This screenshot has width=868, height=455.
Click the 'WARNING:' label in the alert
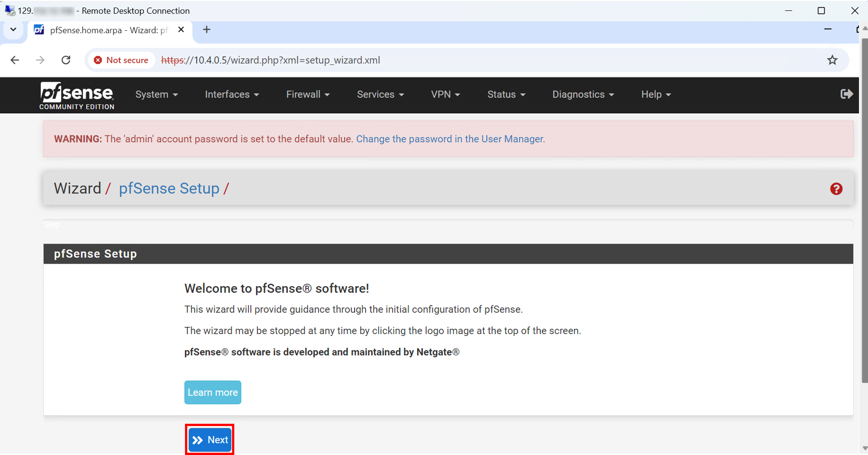(78, 139)
